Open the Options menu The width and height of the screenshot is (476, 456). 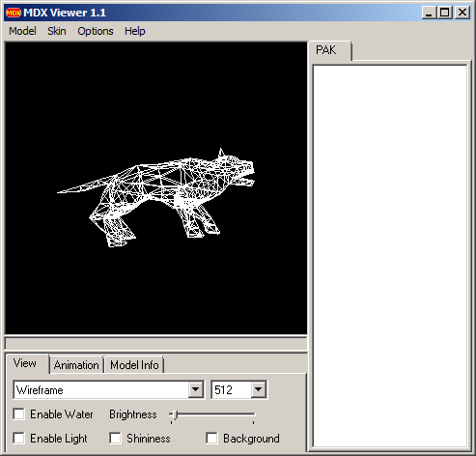coord(96,31)
